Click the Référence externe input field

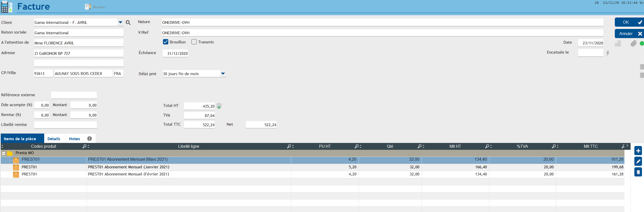pyautogui.click(x=74, y=95)
